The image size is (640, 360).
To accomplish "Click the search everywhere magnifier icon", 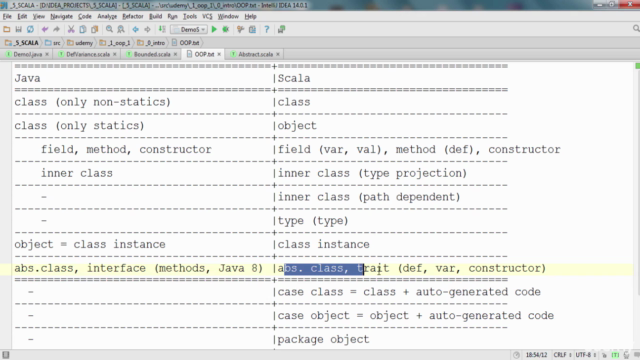I will click(x=636, y=29).
